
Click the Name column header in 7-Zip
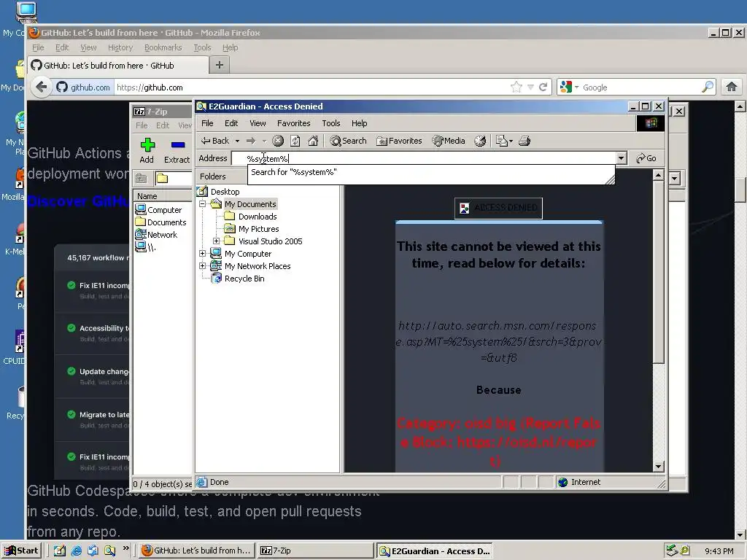coord(163,196)
